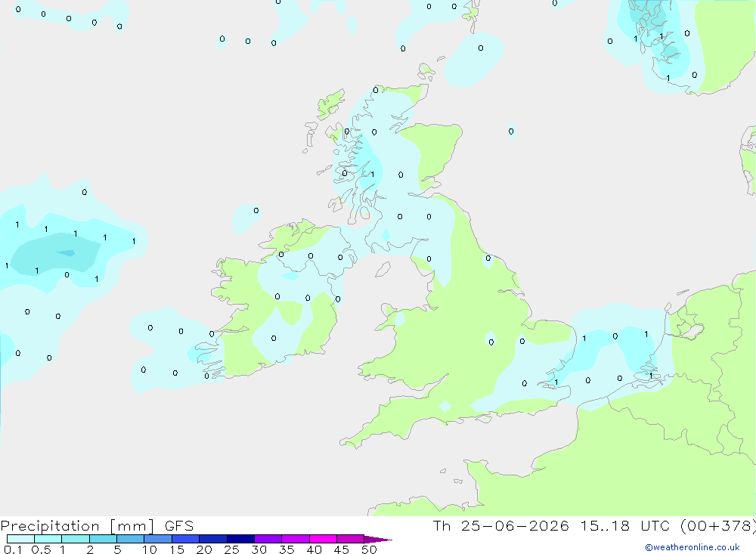Click the above-50 arrow end of the legend
The width and height of the screenshot is (756, 554).
[377, 540]
